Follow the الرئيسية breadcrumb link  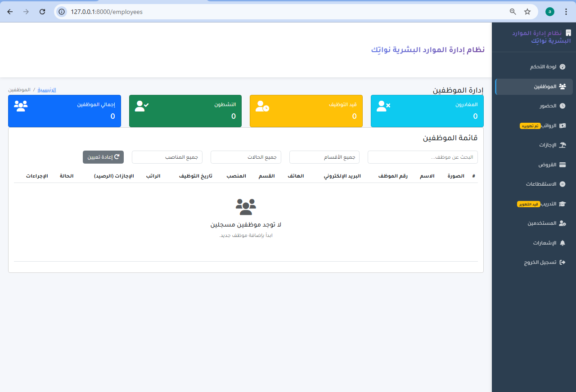click(x=46, y=89)
